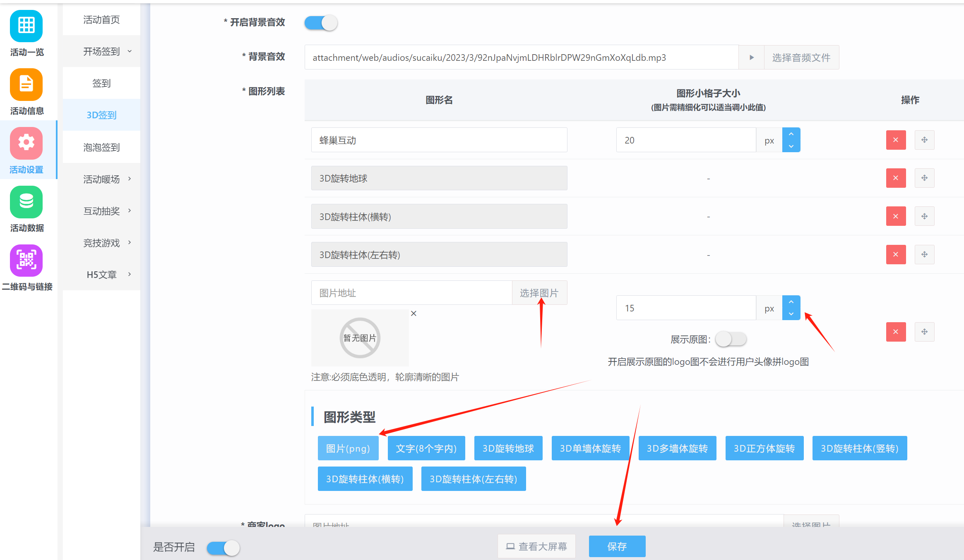Open the 活动数据 database icon
The width and height of the screenshot is (964, 560).
pos(26,202)
